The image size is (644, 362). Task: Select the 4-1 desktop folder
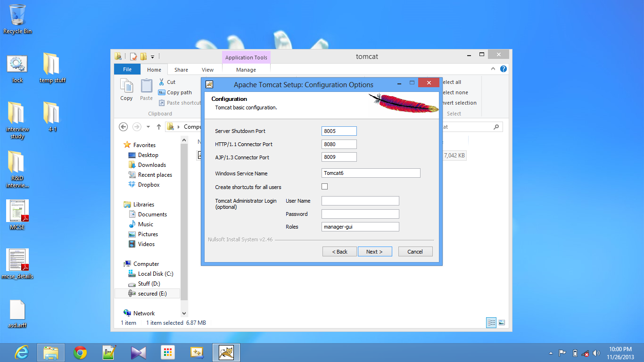click(52, 116)
